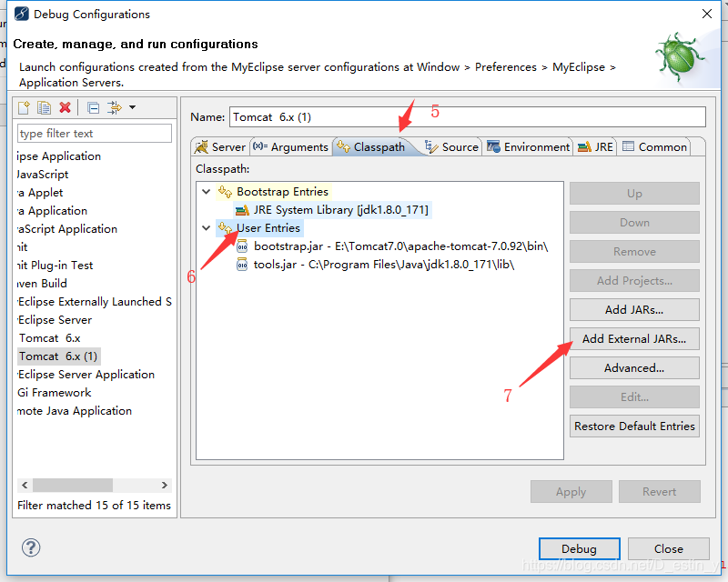Screen dimensions: 728x582
Task: Click the Collapse All icon
Action: tap(94, 107)
